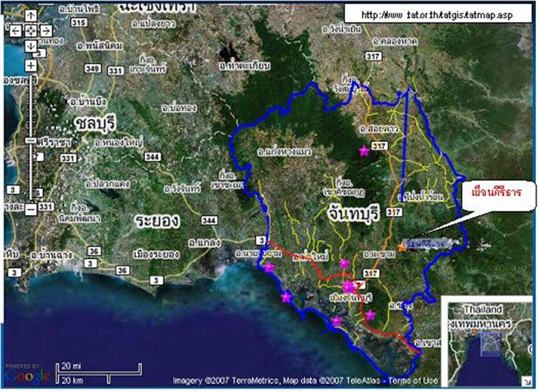Zoom in using the plus button
The width and height of the screenshot is (538, 392).
pos(31,65)
